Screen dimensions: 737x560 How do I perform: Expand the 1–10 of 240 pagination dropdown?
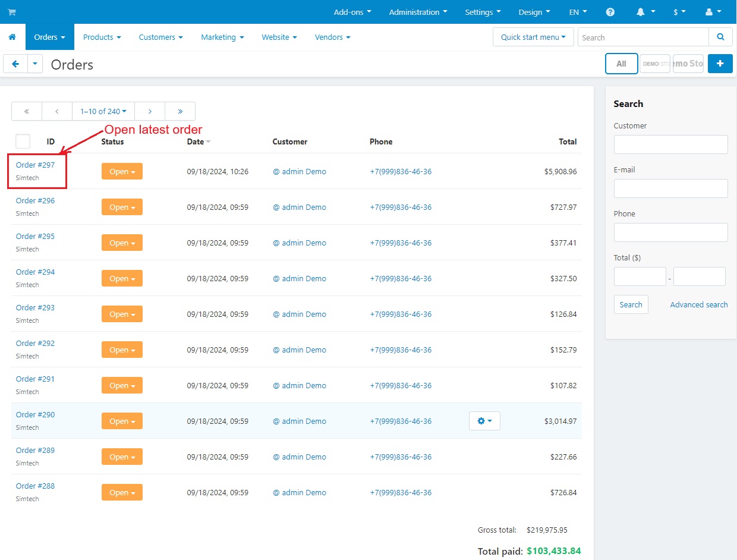point(103,111)
